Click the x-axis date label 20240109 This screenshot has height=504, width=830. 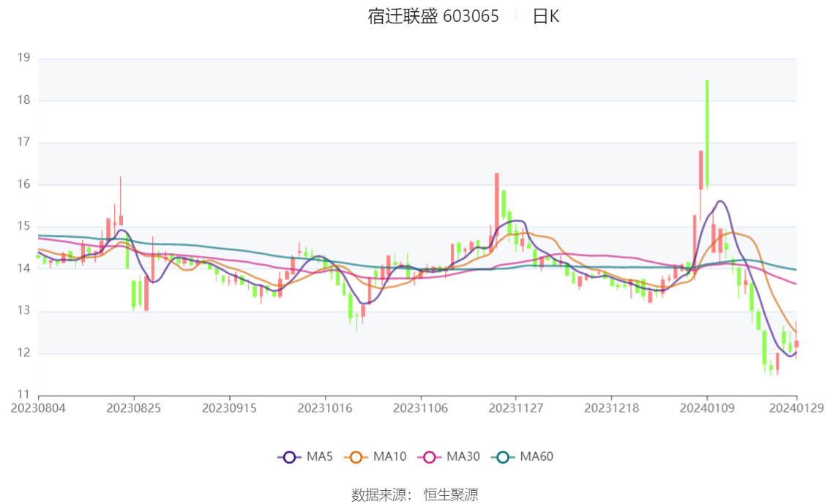(707, 408)
